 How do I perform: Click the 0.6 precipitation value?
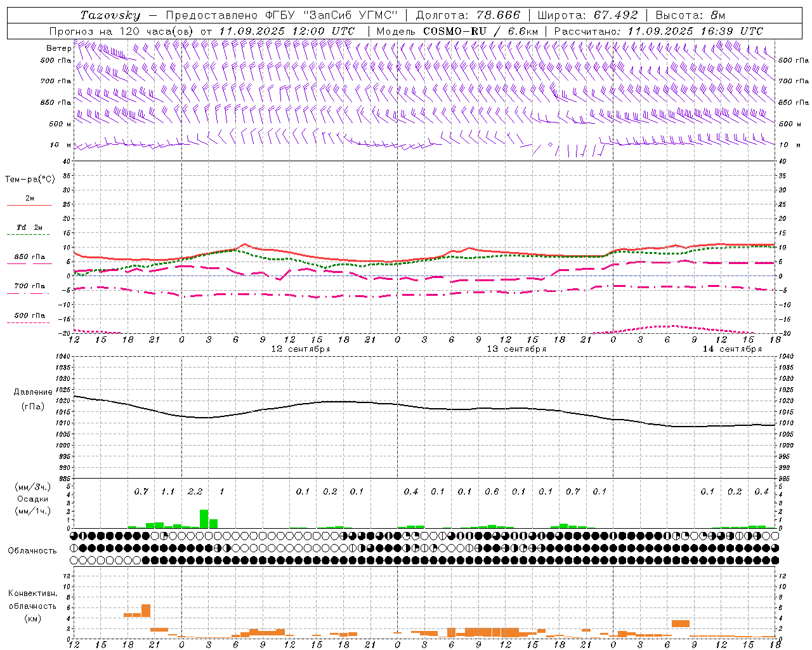pyautogui.click(x=492, y=491)
